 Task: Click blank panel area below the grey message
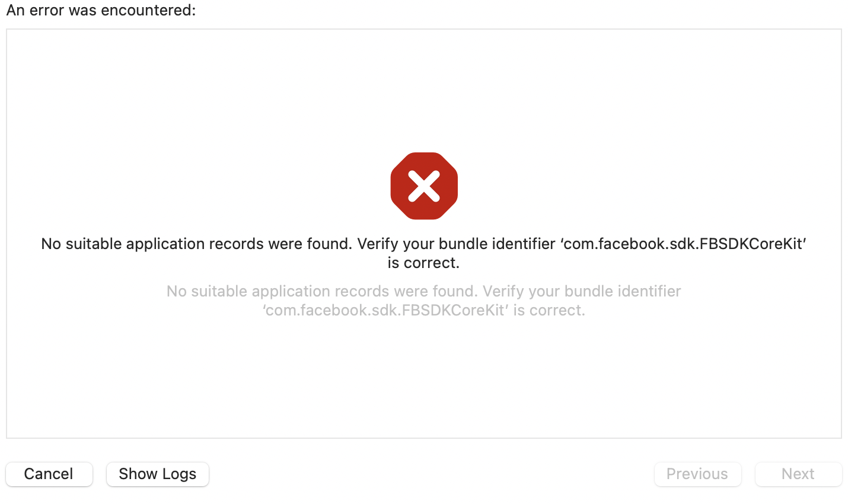pos(424,379)
